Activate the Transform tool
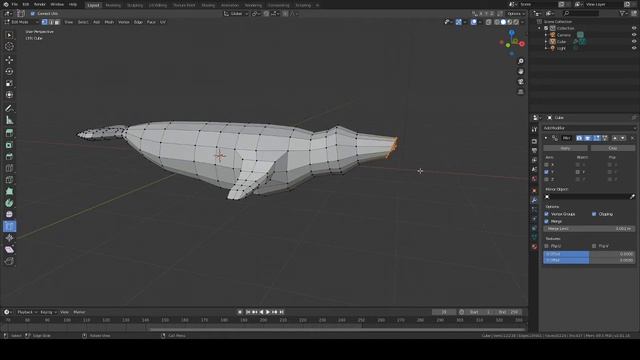This screenshot has height=360, width=640. 9,95
